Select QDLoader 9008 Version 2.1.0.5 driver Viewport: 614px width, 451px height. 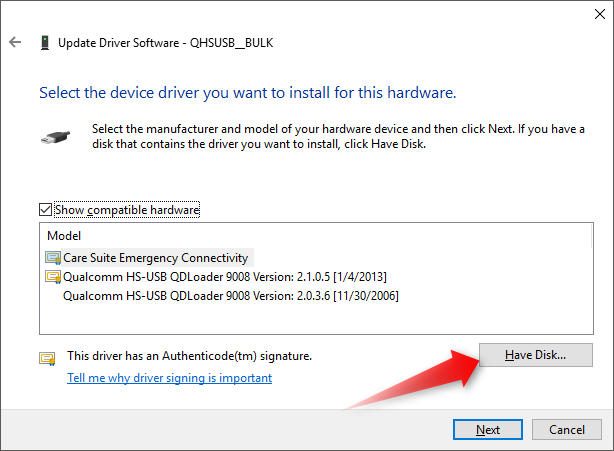pyautogui.click(x=225, y=277)
